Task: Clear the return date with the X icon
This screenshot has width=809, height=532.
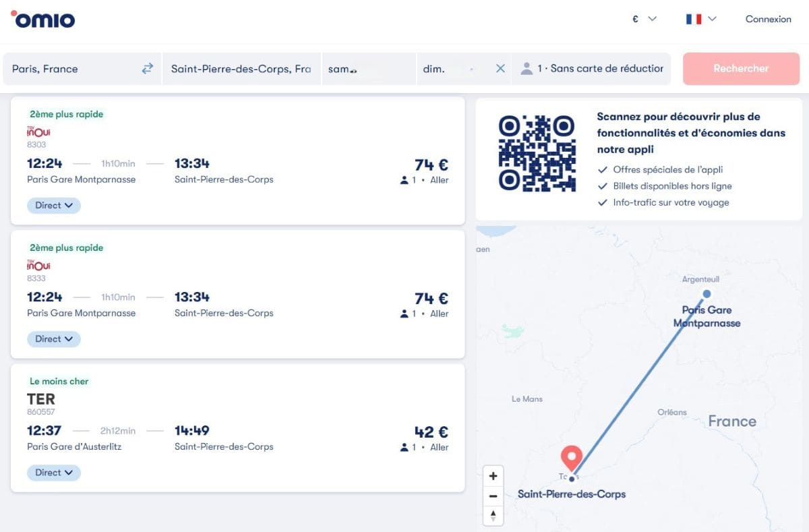Action: pyautogui.click(x=500, y=68)
